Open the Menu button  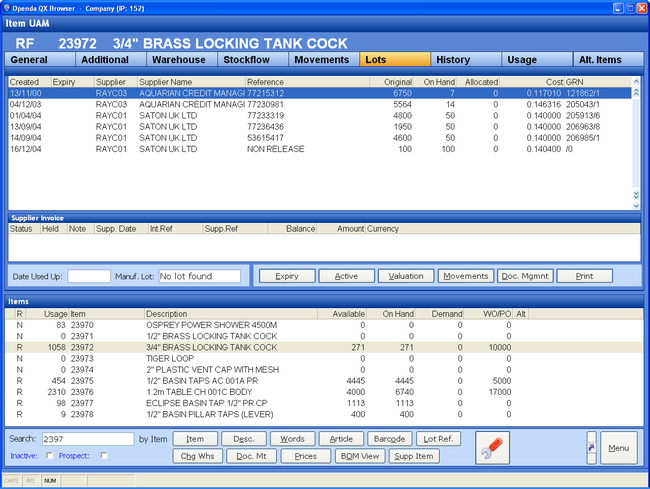(618, 448)
